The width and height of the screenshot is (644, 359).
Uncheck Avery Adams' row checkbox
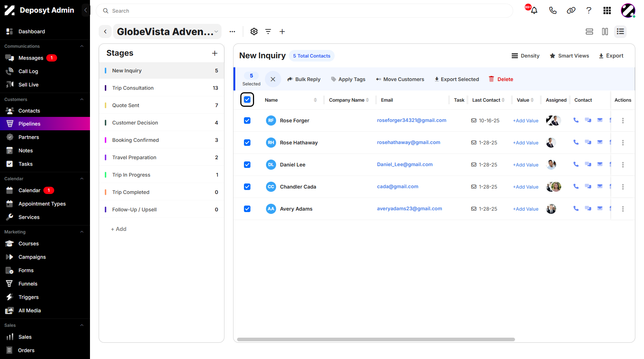click(247, 209)
